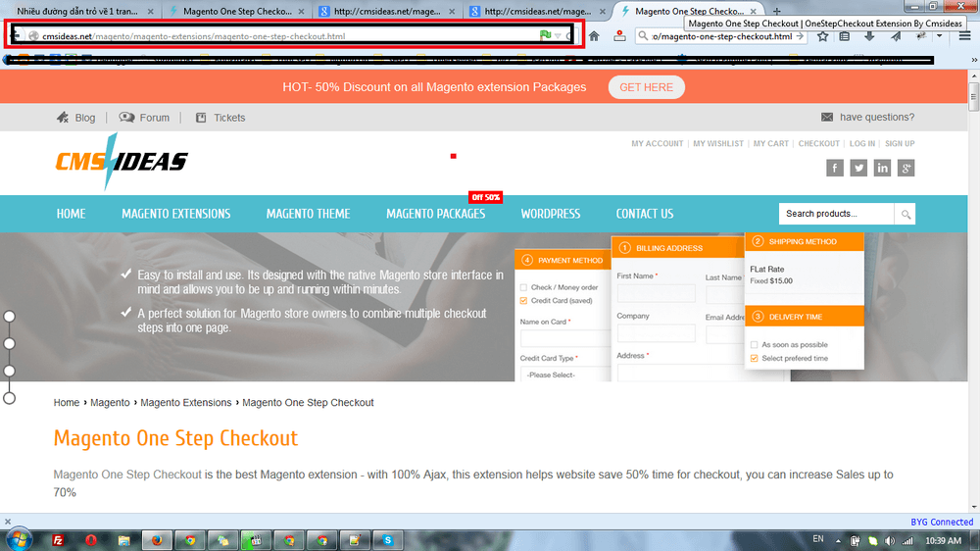Click the First Name input field
The image size is (980, 551).
656,293
